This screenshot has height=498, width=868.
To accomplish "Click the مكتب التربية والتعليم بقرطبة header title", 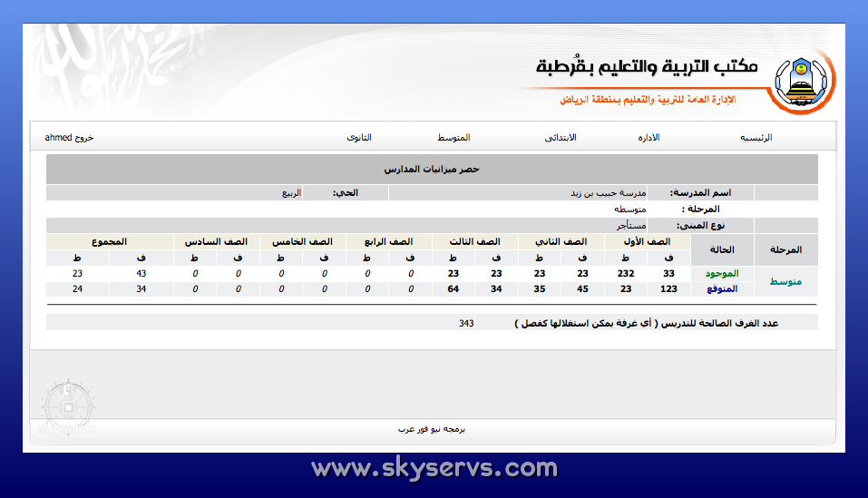I will 647,66.
